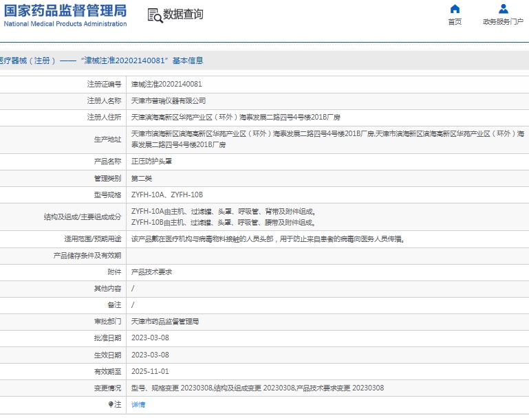
Task: Click the 适用范围/预期用途 label
Action: pos(92,239)
